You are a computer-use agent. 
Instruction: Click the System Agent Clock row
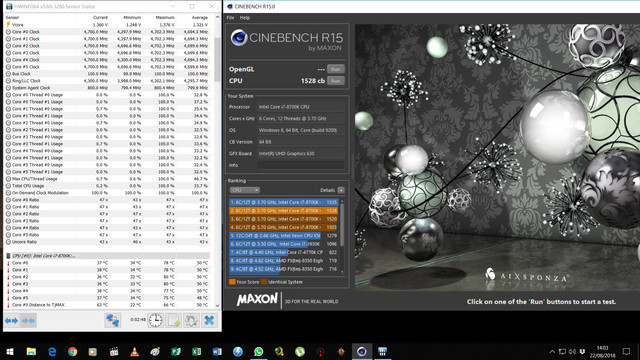[x=107, y=88]
